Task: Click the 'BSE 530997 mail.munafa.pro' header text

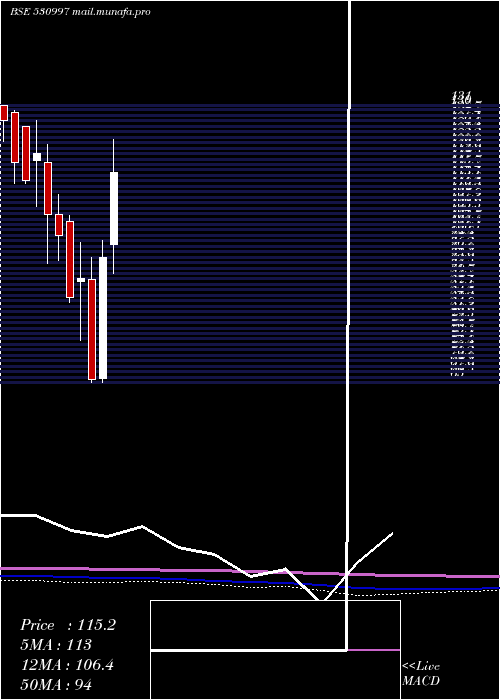Action: pos(80,12)
